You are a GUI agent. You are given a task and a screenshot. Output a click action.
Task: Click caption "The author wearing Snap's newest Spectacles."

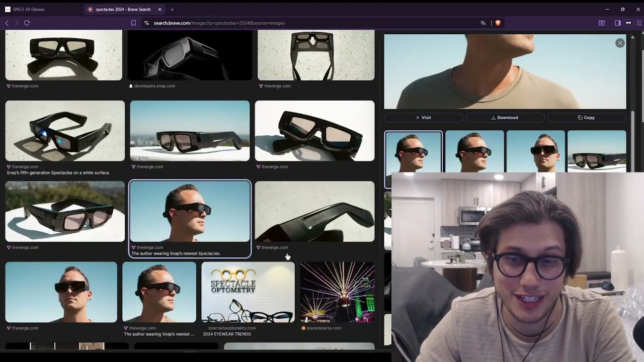176,254
